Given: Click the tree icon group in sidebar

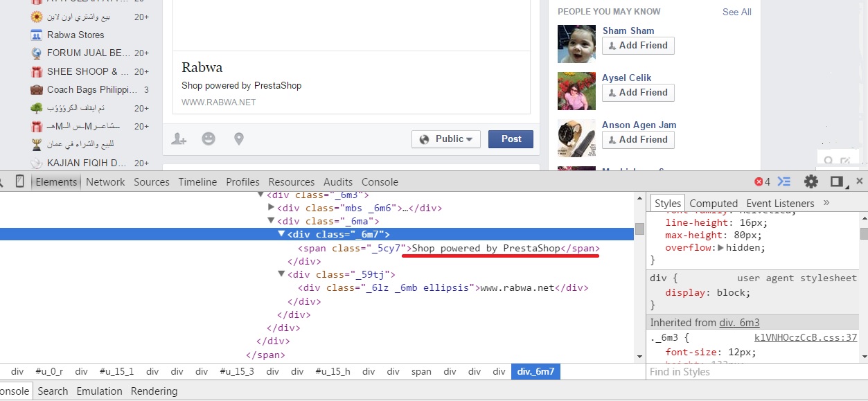Looking at the screenshot, I should pos(37,108).
